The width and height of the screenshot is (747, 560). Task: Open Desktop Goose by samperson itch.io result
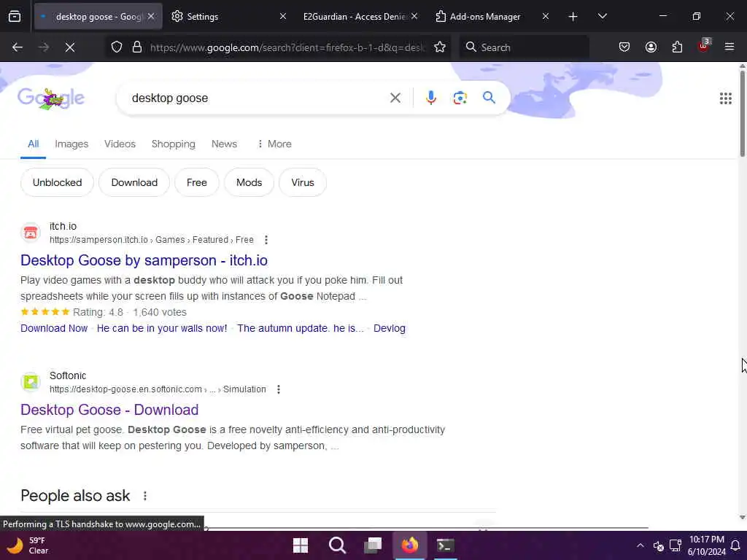144,260
